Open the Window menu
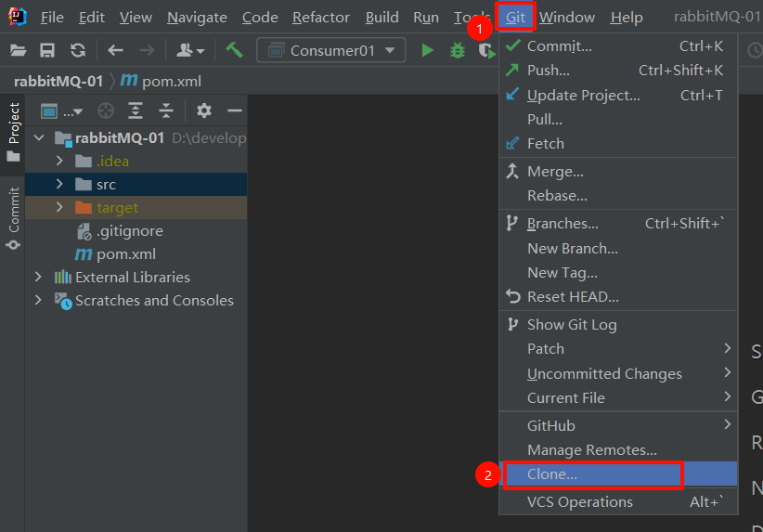763x532 pixels. pos(567,18)
